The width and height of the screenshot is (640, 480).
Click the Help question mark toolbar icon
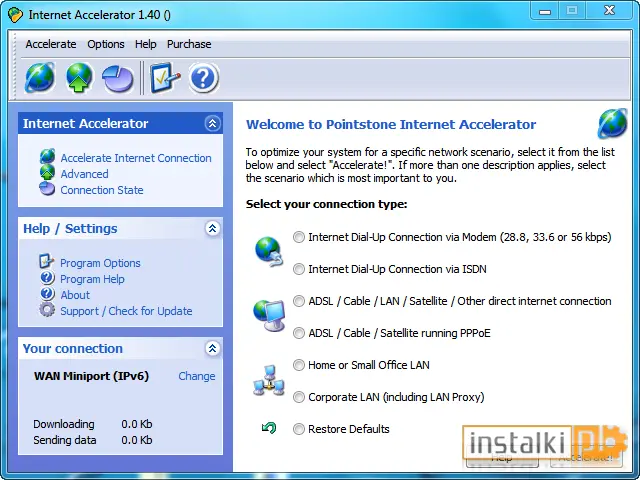(203, 78)
